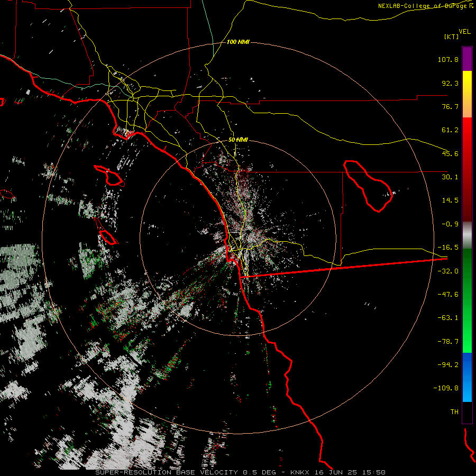Click the -0.9 legend value
Image resolution: width=476 pixels, height=476 pixels.
[x=450, y=224]
